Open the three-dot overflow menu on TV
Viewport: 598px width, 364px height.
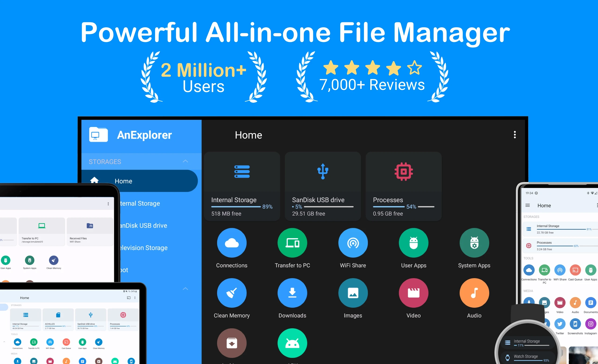515,135
